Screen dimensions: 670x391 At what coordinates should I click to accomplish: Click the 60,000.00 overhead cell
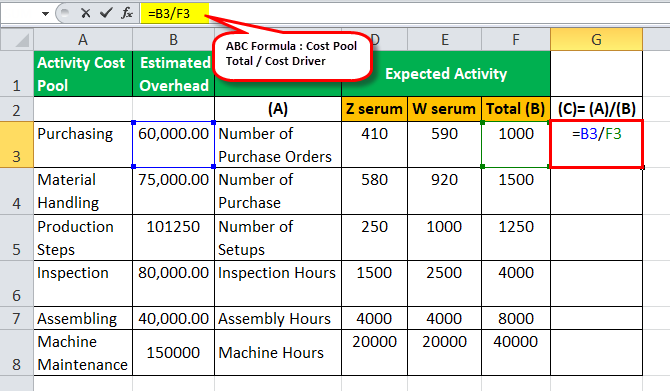point(173,144)
